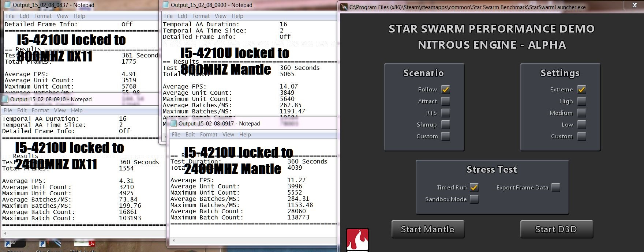Tick the Custom checkbox under Settings

[x=581, y=136]
